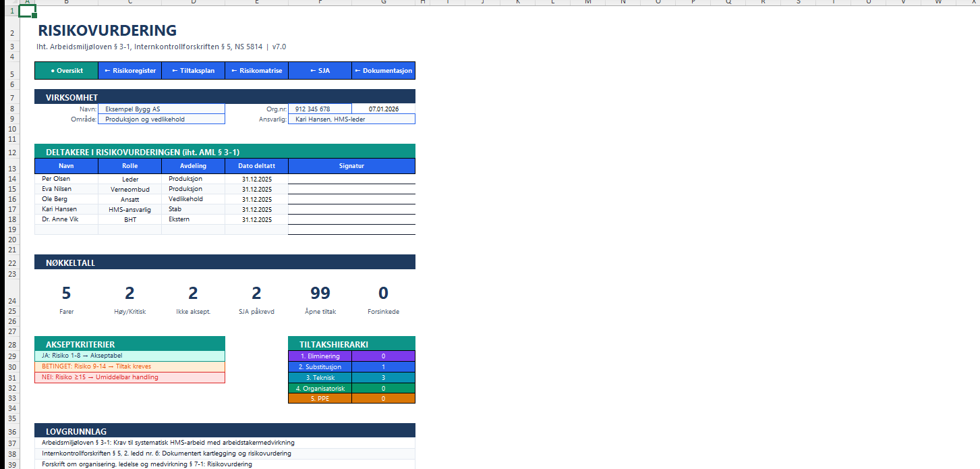Click the company name field 'Eksempel Bygg AS'

[161, 109]
